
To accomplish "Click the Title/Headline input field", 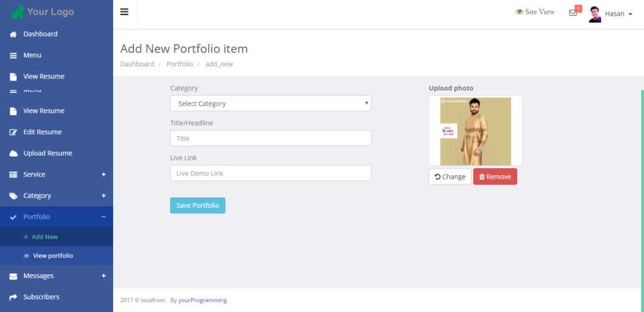I will click(270, 138).
